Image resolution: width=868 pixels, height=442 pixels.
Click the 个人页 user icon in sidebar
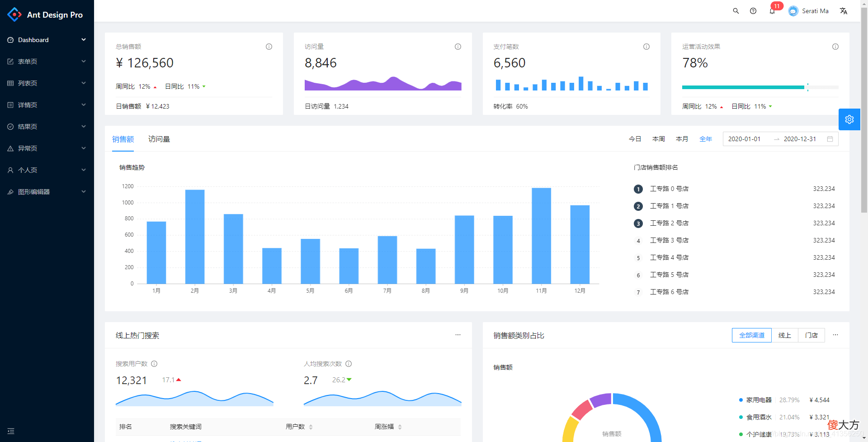click(10, 170)
